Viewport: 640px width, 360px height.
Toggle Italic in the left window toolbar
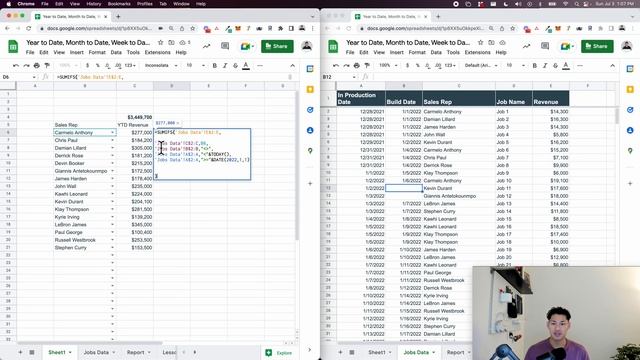pyautogui.click(x=225, y=65)
